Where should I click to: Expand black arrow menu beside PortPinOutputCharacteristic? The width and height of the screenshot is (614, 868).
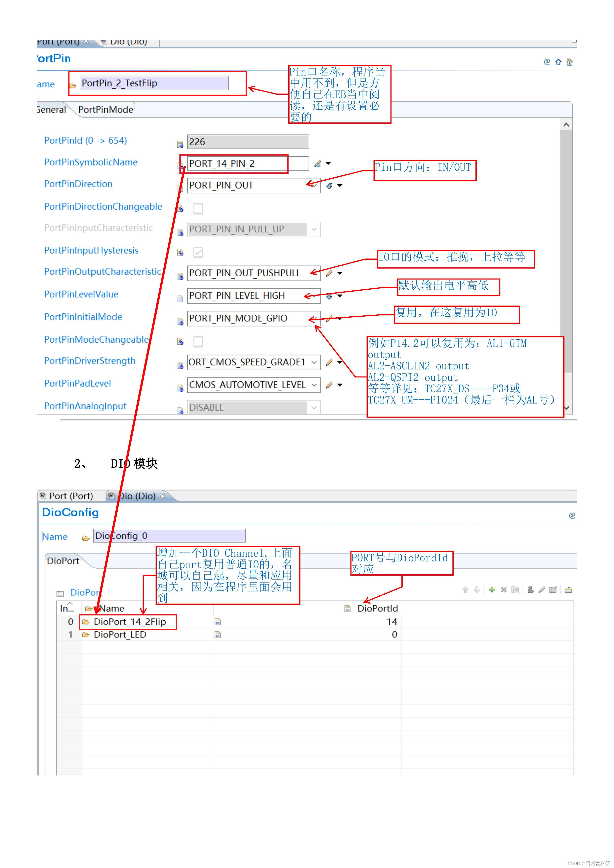click(x=340, y=273)
